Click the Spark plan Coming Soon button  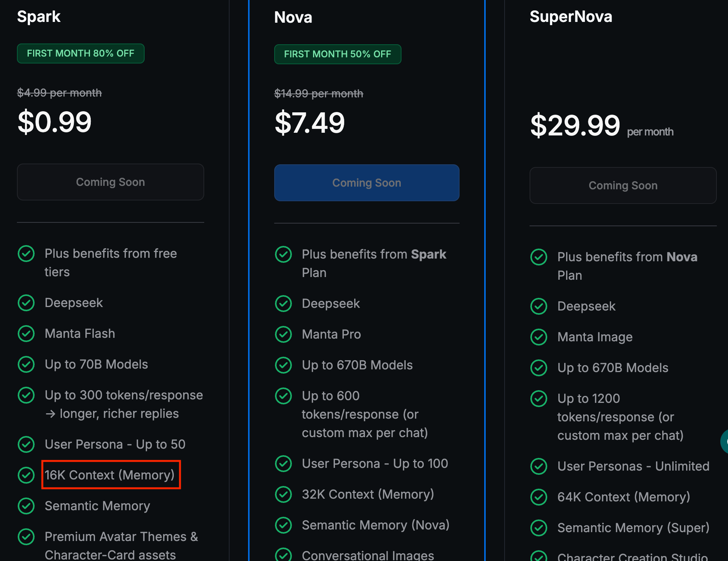click(110, 182)
